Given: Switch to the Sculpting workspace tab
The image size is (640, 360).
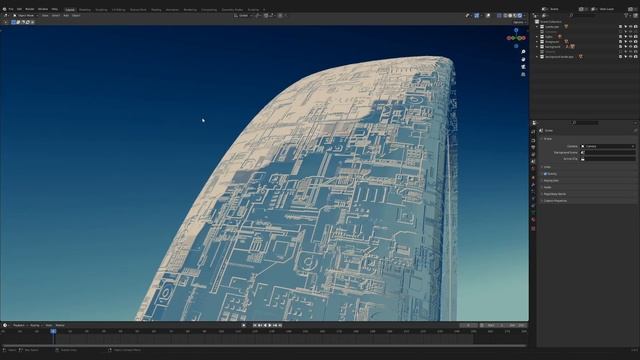Looking at the screenshot, I should tap(101, 9).
